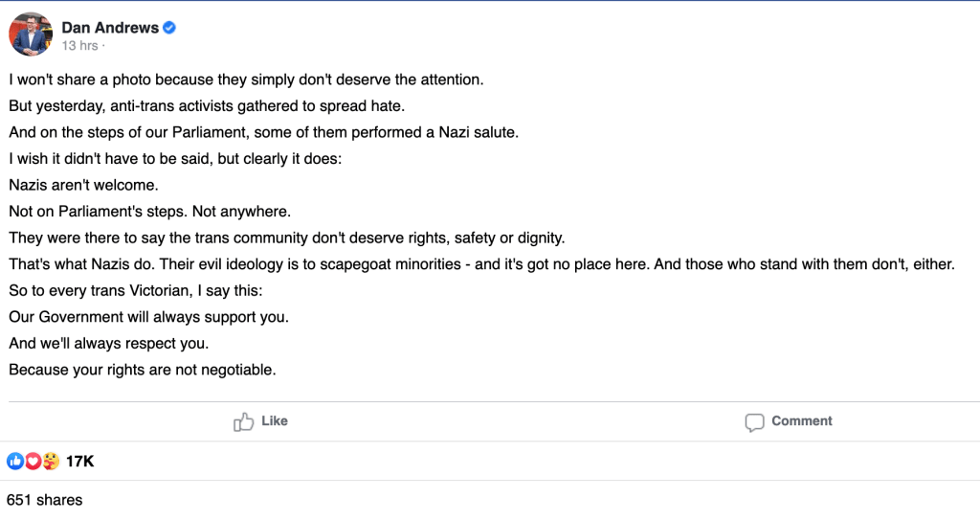Screen dimensions: 980x521
Task: Click the "Nazis aren't welcome." text line
Action: pyautogui.click(x=83, y=185)
